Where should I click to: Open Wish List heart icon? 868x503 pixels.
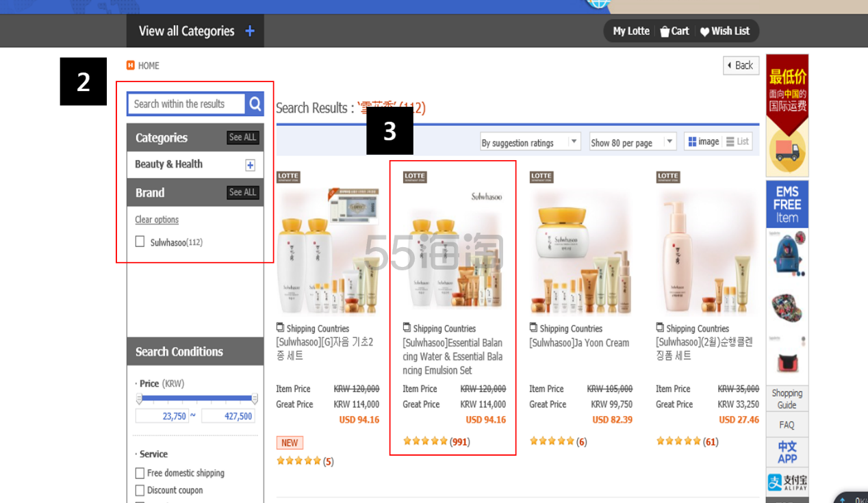pos(704,31)
